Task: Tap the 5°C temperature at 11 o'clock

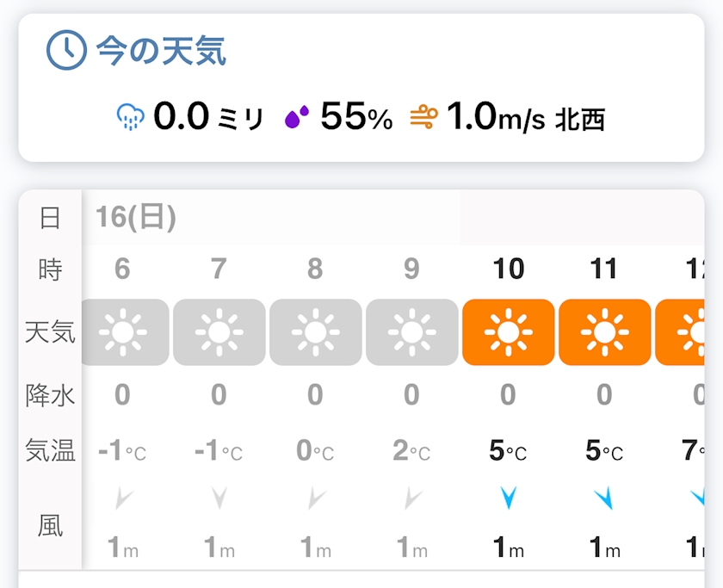Action: (x=604, y=450)
